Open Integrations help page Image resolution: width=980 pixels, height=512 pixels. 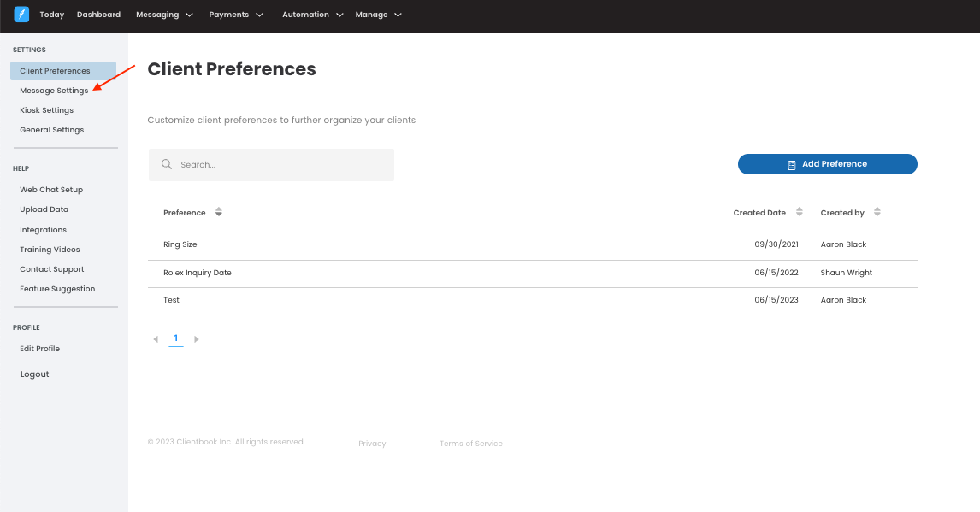(44, 230)
